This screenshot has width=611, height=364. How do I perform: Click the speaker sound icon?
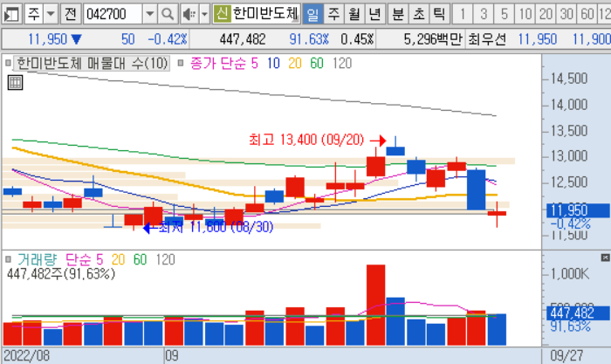(x=189, y=15)
